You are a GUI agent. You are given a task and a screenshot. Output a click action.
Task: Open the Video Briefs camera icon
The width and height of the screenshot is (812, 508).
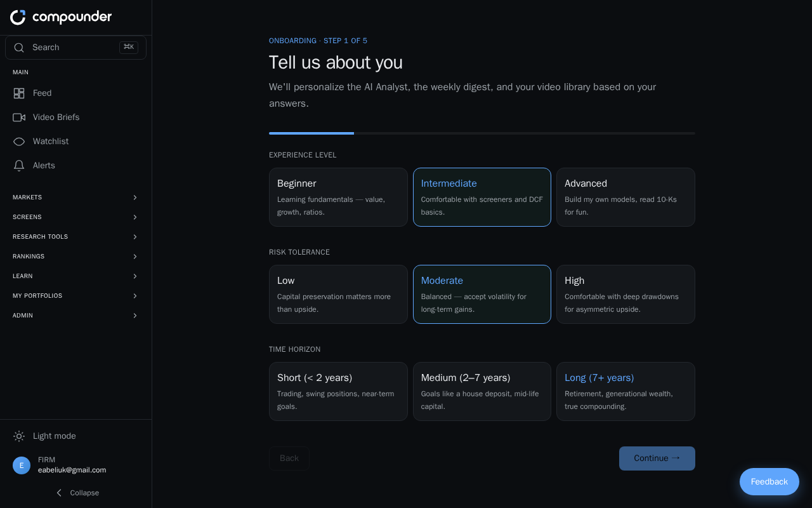(x=19, y=117)
